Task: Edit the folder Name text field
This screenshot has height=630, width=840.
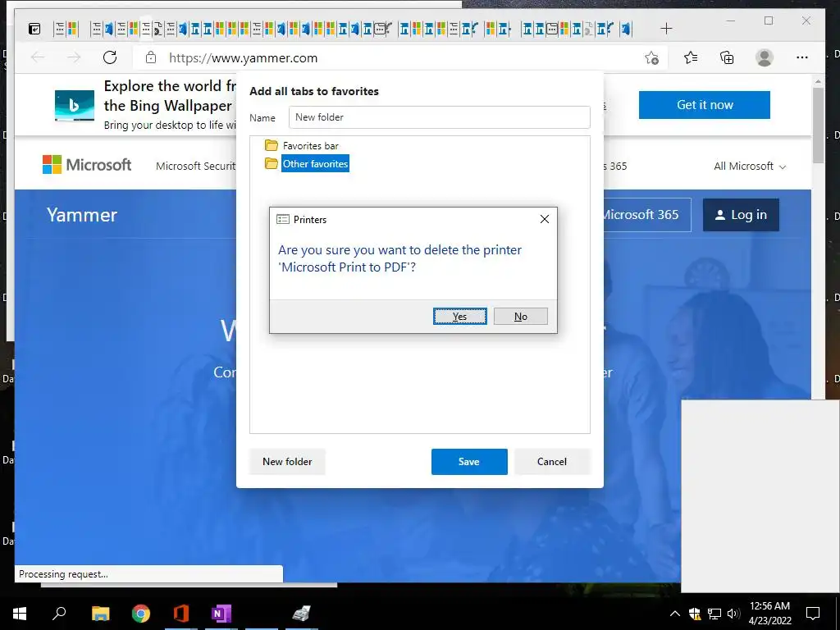Action: pyautogui.click(x=440, y=116)
